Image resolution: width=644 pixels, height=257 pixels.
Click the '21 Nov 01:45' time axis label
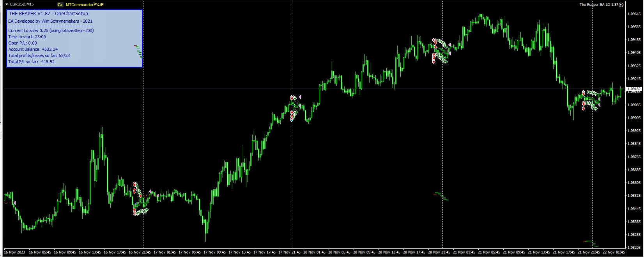pos(464,252)
